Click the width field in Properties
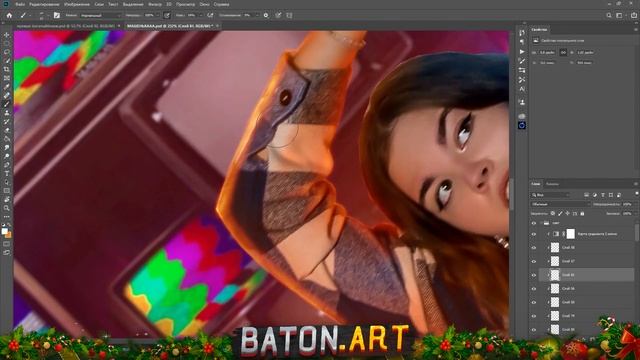Viewport: 640px width, 360px height. 547,52
